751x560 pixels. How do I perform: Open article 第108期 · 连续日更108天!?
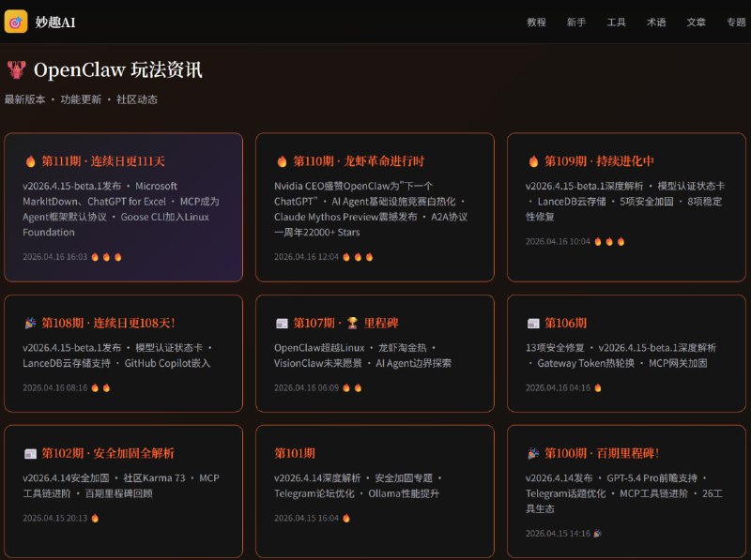click(x=108, y=323)
